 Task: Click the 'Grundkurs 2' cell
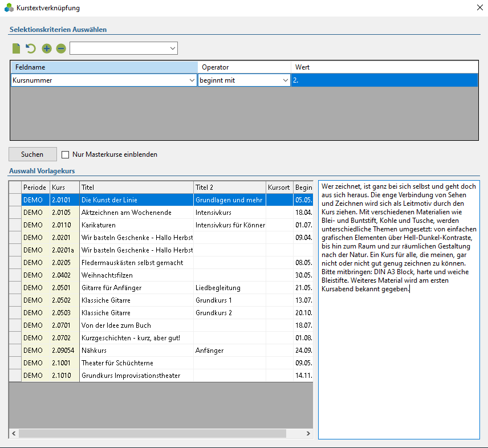(230, 313)
